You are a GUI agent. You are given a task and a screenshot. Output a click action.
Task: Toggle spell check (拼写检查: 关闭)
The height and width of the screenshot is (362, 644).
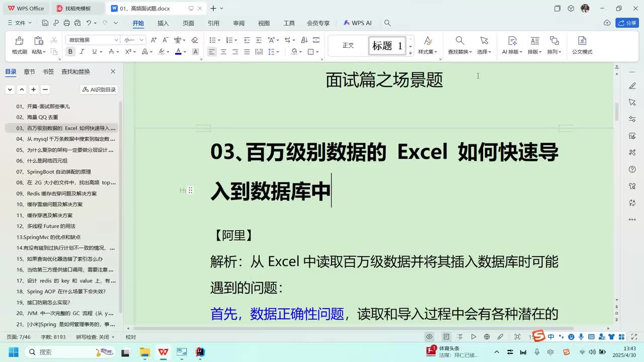[95, 337]
